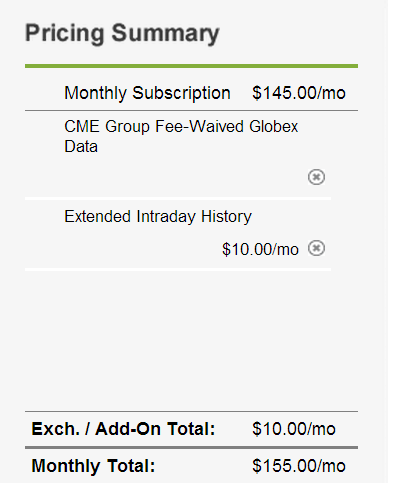This screenshot has width=416, height=483.
Task: Remove Extended Intraday History add-on
Action: point(316,248)
